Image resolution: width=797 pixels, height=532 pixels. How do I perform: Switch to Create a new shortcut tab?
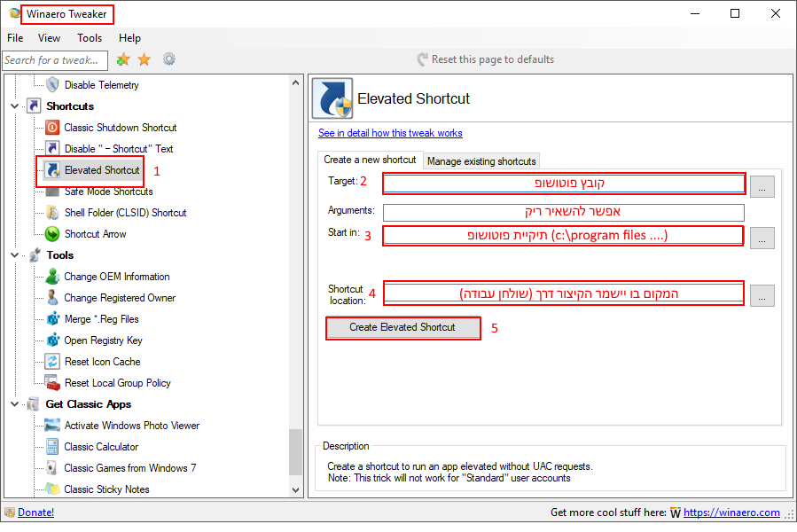[x=370, y=160]
